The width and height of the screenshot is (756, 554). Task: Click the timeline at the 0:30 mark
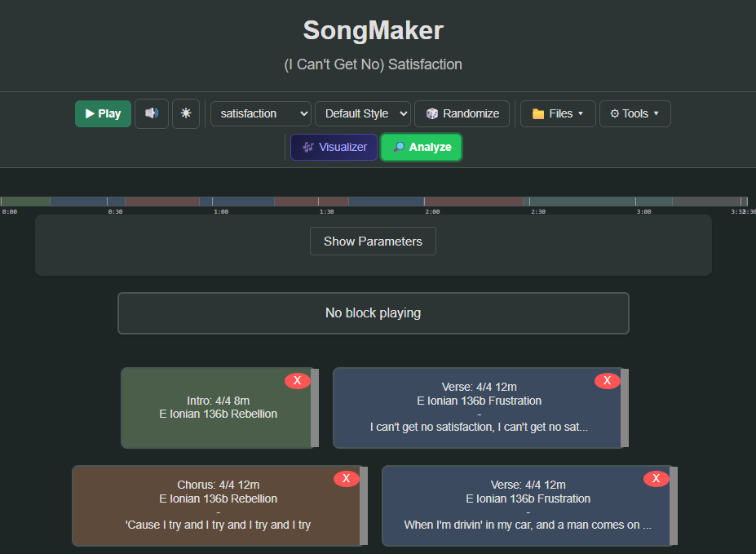107,202
